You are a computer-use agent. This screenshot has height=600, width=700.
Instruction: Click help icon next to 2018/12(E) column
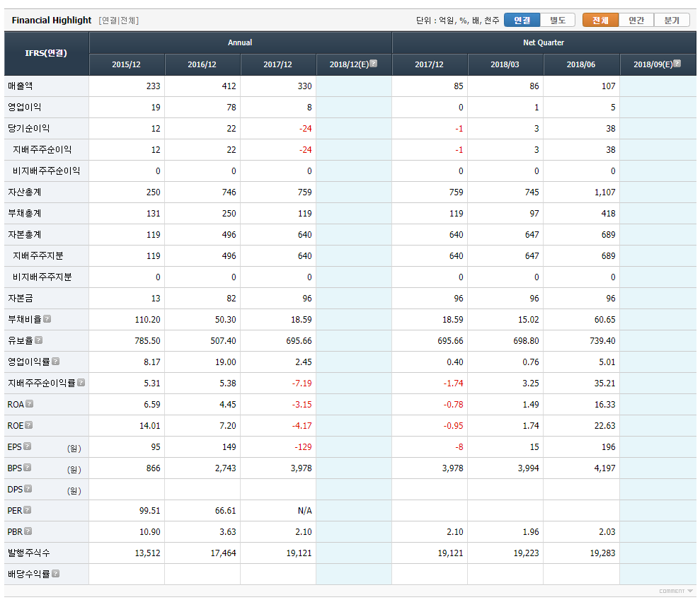pos(374,64)
